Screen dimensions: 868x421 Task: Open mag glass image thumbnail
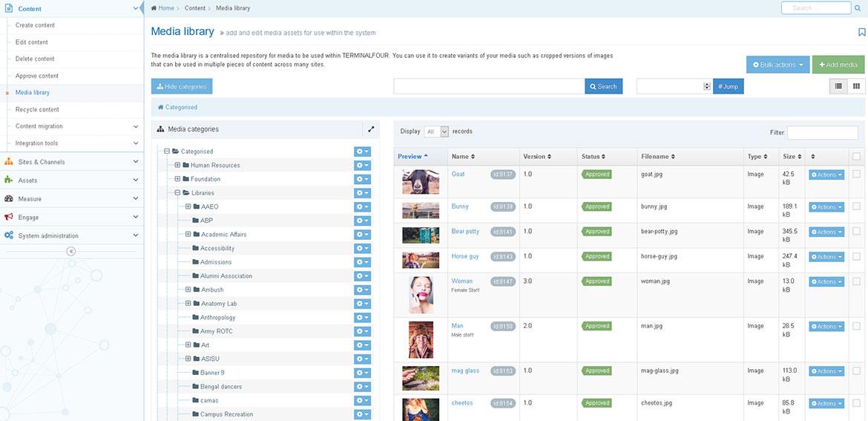421,379
